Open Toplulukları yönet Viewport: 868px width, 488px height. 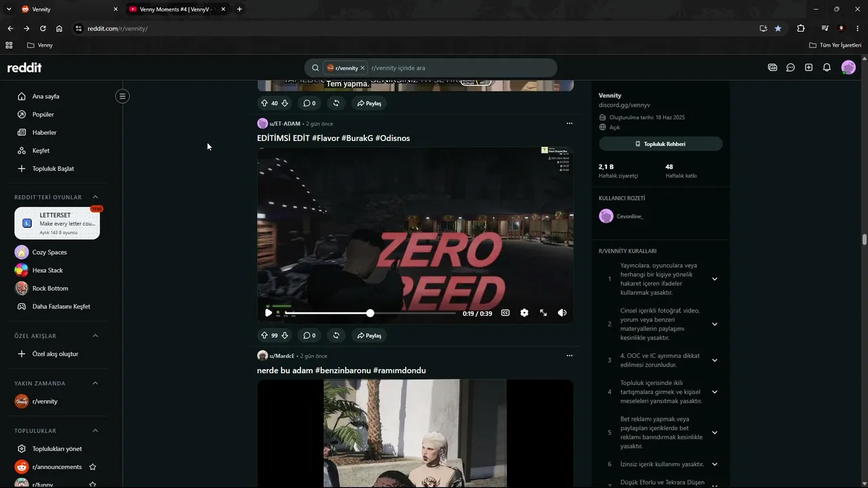click(57, 449)
